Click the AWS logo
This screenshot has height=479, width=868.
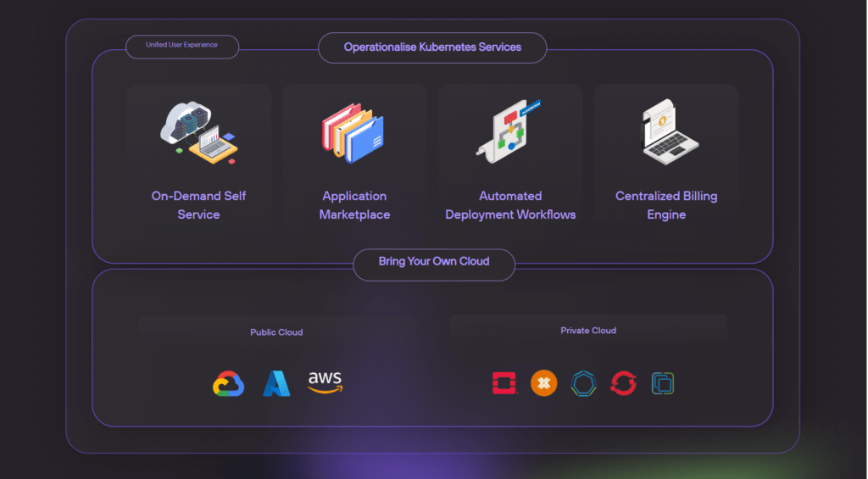pyautogui.click(x=325, y=382)
